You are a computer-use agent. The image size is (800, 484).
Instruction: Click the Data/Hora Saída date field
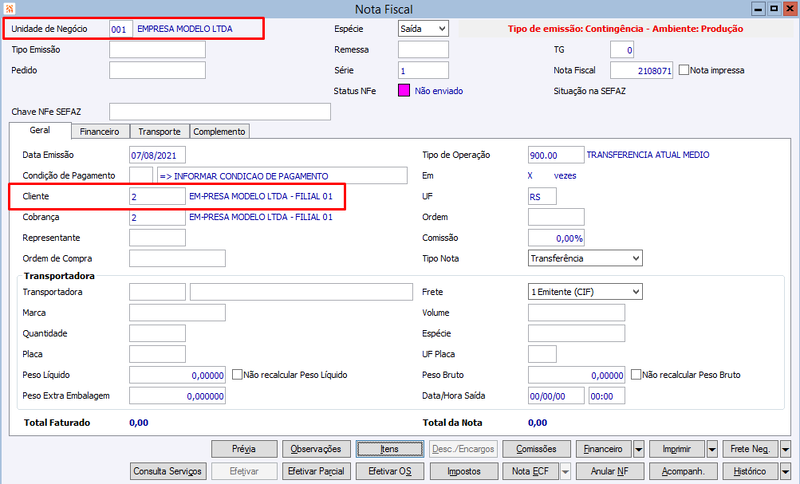pyautogui.click(x=556, y=396)
